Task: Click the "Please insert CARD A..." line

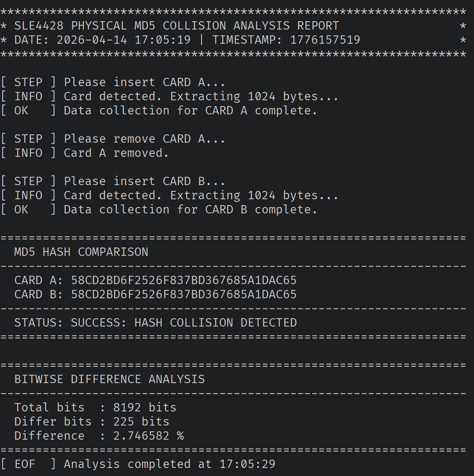Action: [x=144, y=82]
